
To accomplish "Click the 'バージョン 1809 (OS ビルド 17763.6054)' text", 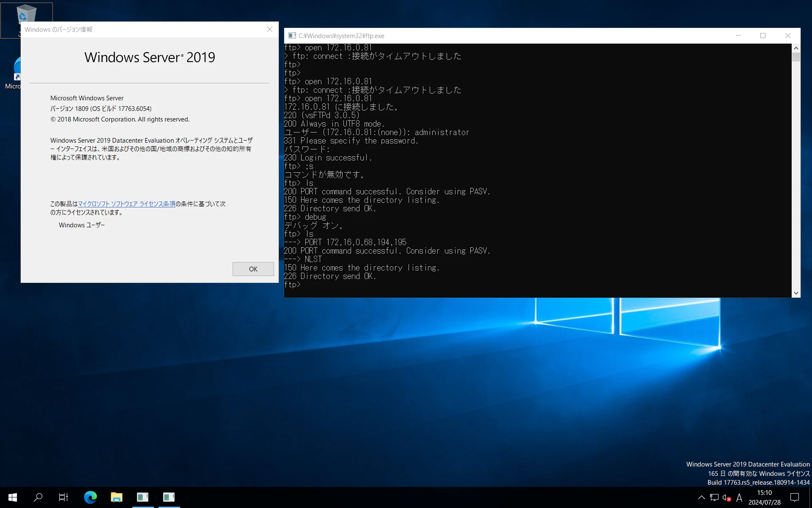I will click(101, 109).
